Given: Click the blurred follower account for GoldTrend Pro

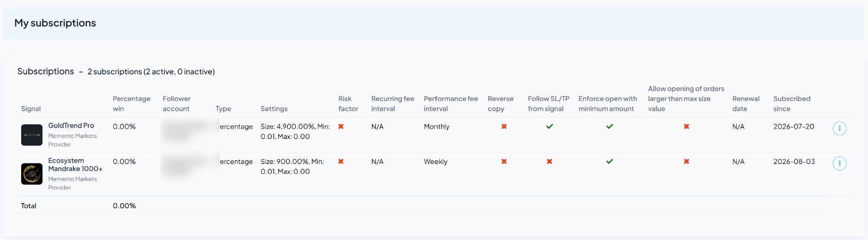Looking at the screenshot, I should pos(186,131).
